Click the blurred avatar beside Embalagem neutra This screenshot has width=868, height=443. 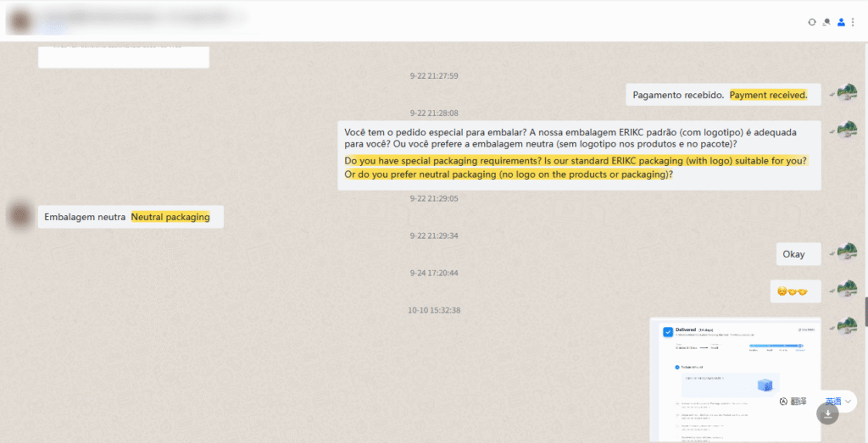[x=19, y=215]
